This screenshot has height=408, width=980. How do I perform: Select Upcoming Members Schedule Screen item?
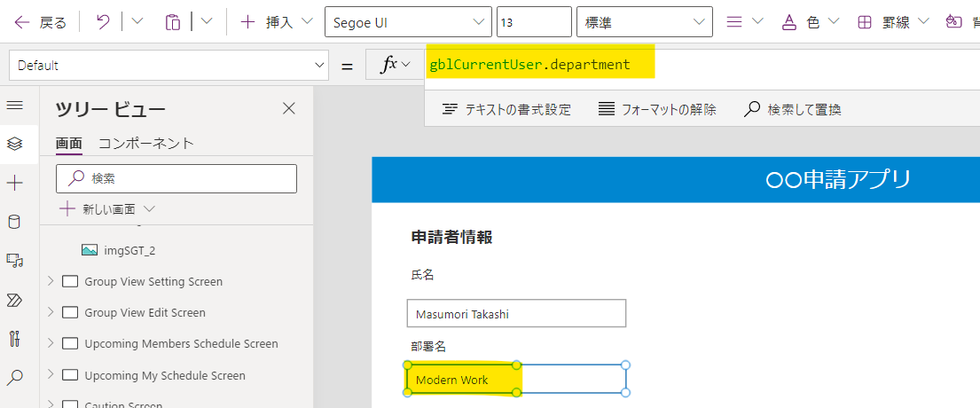click(x=181, y=344)
